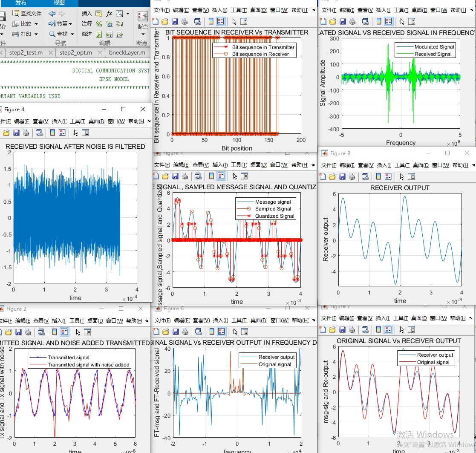Click the smart indent icon in editor ribbon
The height and width of the screenshot is (453, 476).
tap(99, 35)
